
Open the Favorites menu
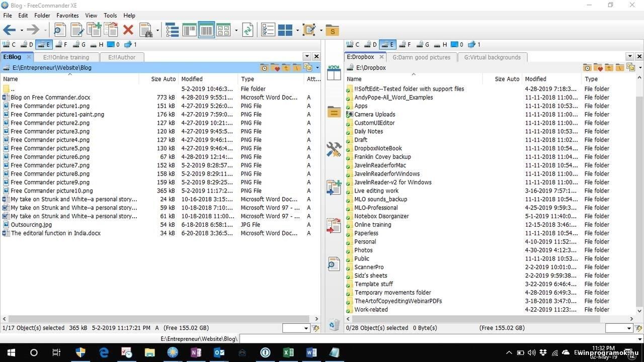pyautogui.click(x=67, y=16)
